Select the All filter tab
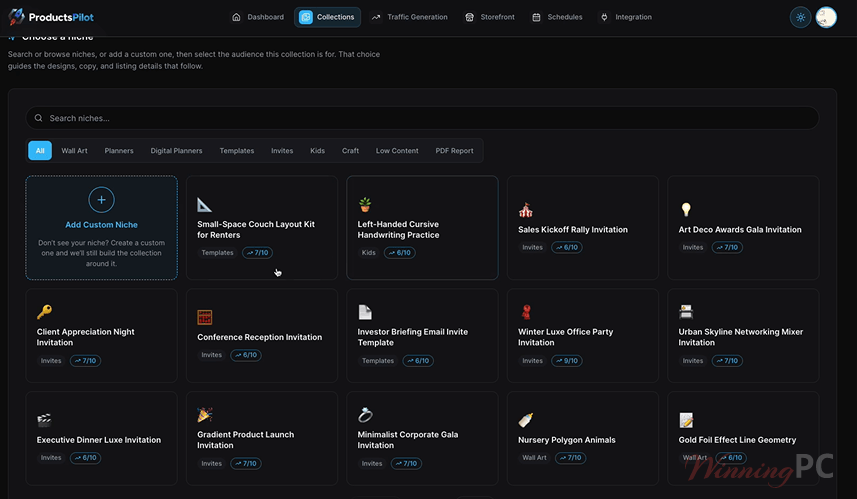 pyautogui.click(x=40, y=150)
